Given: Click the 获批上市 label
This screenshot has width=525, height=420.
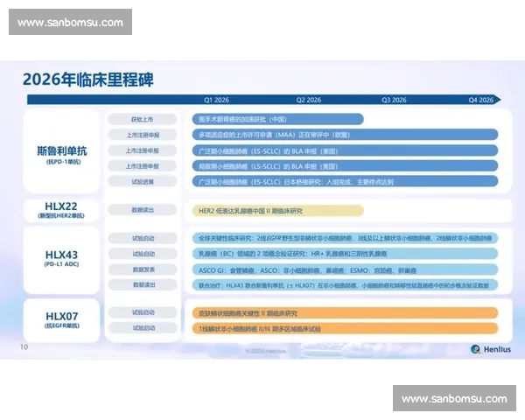Looking at the screenshot, I should [x=144, y=119].
